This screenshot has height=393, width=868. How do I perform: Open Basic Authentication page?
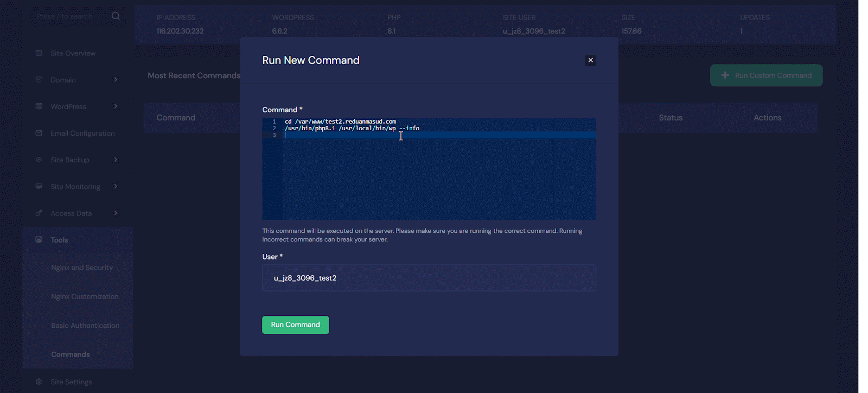point(85,325)
